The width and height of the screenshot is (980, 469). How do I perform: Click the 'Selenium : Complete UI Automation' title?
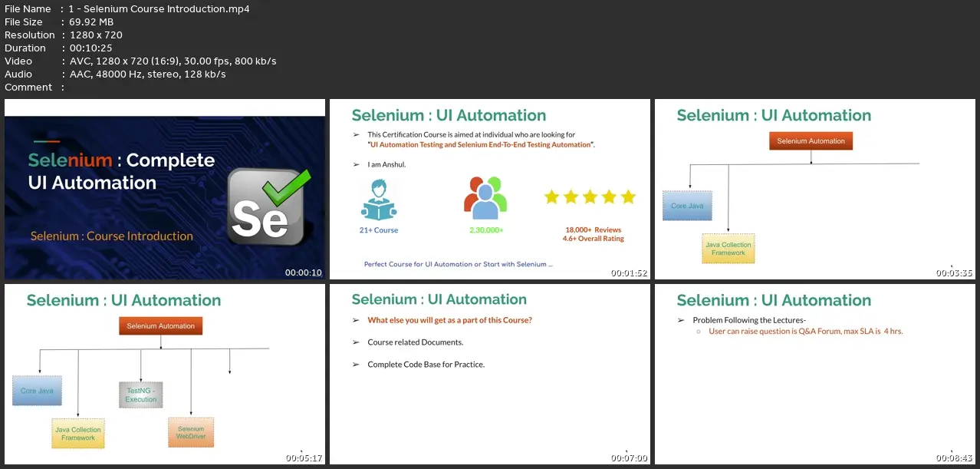[121, 171]
